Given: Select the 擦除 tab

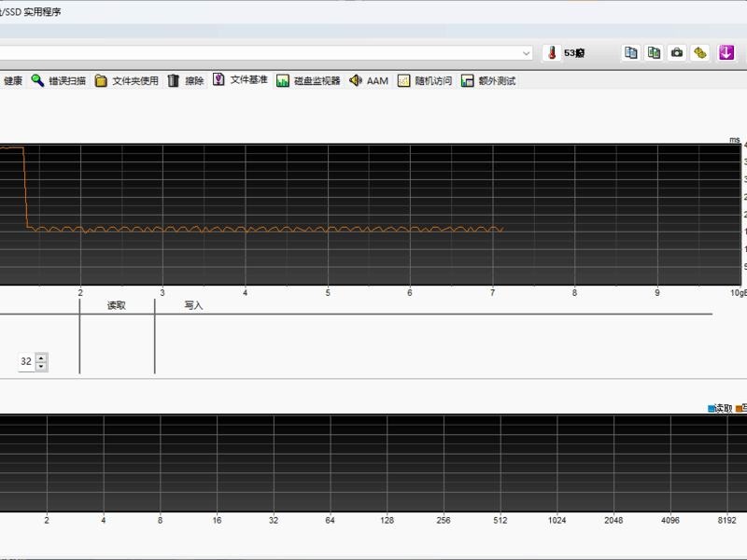Looking at the screenshot, I should 186,81.
